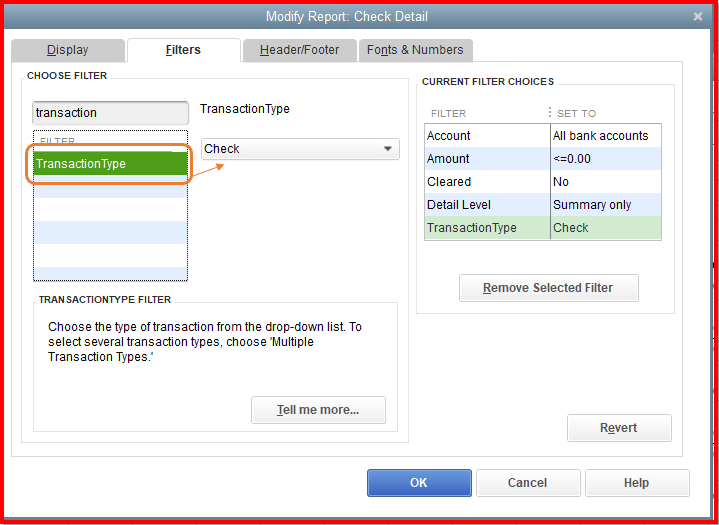Click the 'Summary only' value cell
719x525 pixels.
click(606, 204)
